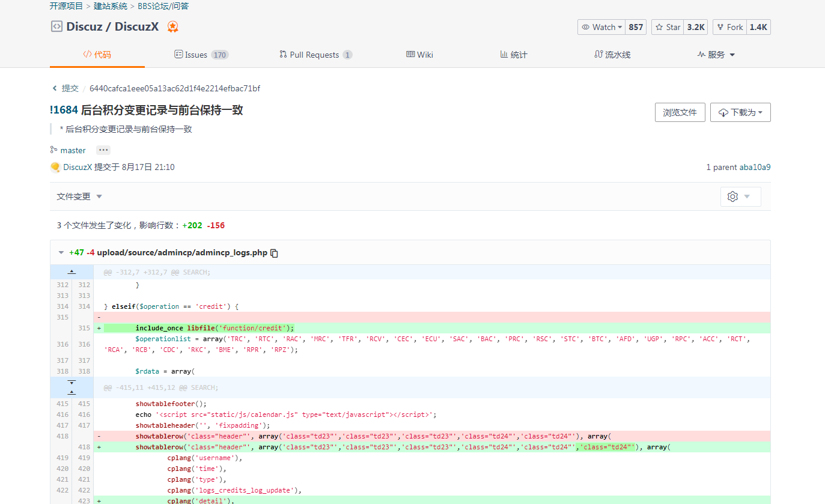Click the DiscuzX author avatar
Viewport: 825px width, 504px height.
point(55,167)
